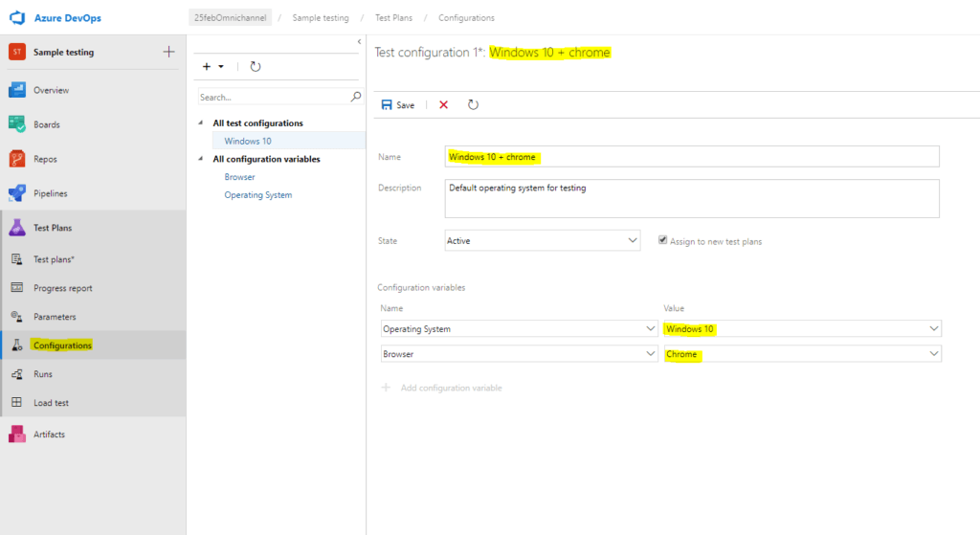Click the search magnifier icon
The height and width of the screenshot is (535, 980).
[356, 97]
